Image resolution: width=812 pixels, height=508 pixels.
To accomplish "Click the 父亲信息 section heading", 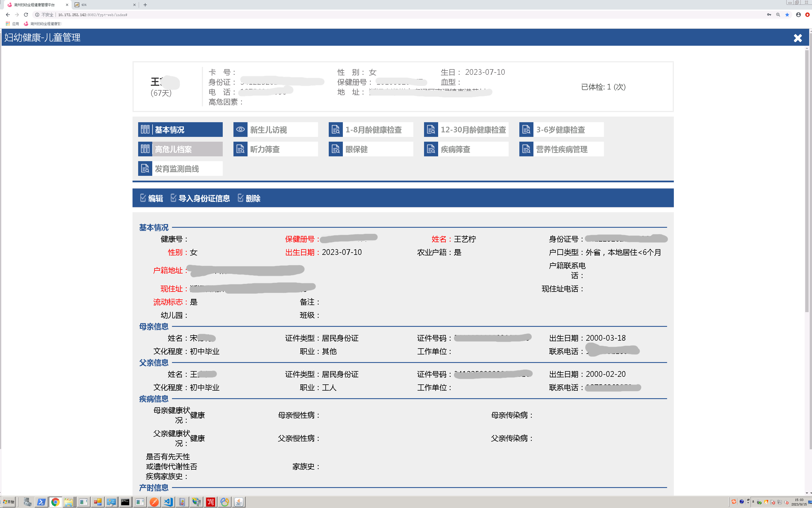I will click(154, 363).
